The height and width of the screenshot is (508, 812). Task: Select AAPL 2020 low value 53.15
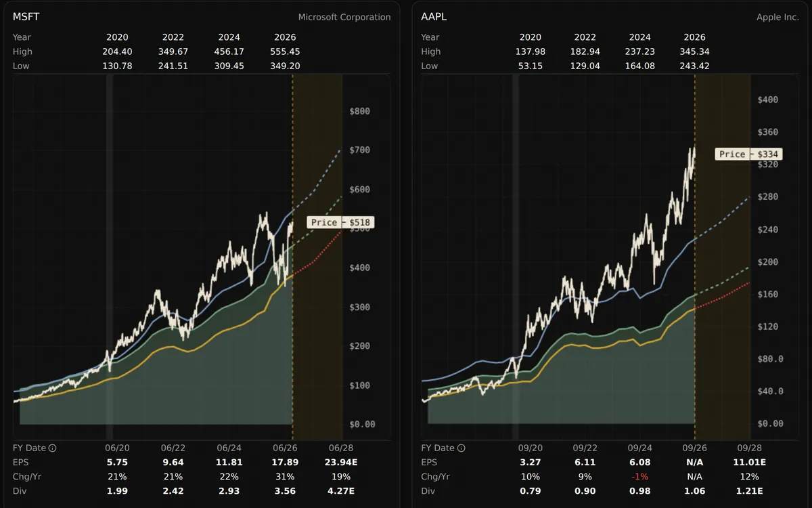point(531,66)
